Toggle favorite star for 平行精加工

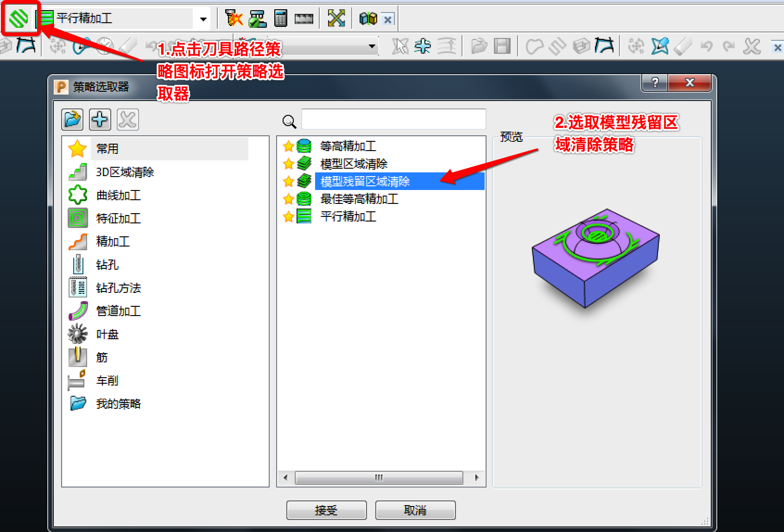click(x=288, y=217)
